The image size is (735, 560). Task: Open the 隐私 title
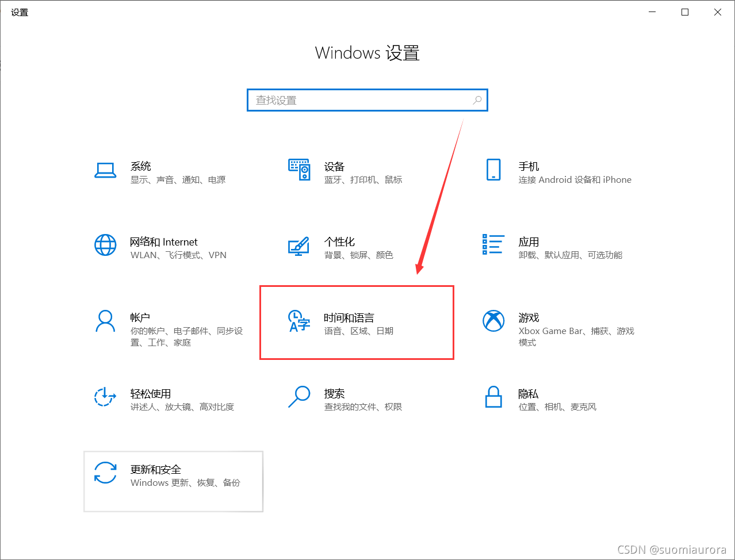click(529, 394)
